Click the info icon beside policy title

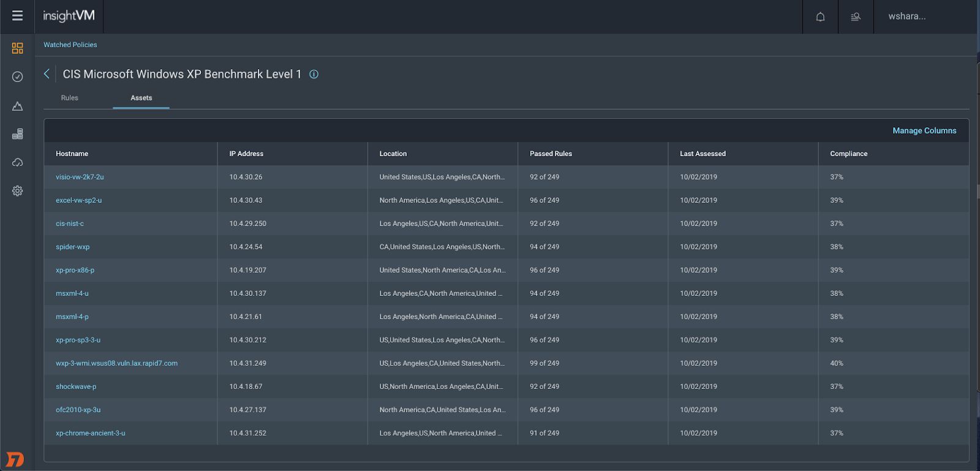pos(314,74)
